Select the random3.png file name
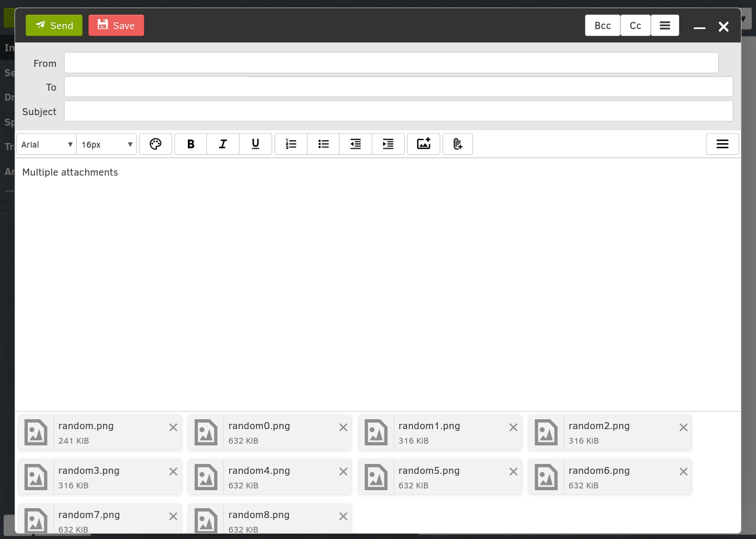The width and height of the screenshot is (756, 539). pyautogui.click(x=89, y=470)
